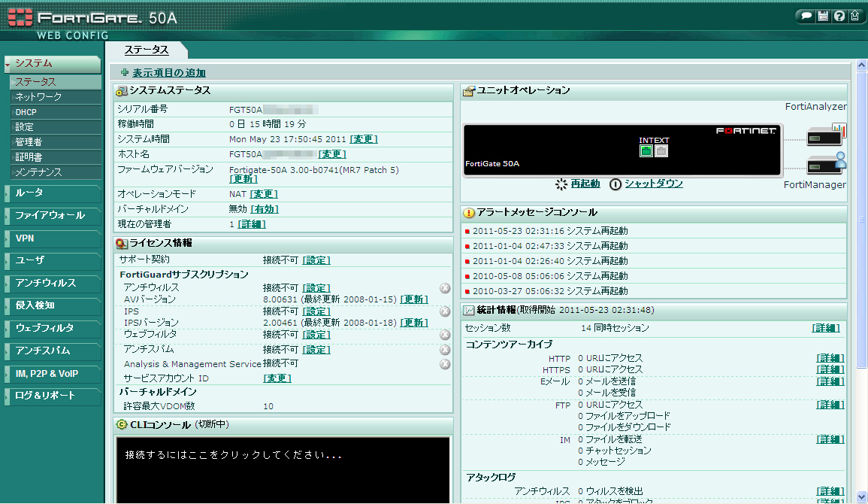Open メンテナンス in the system submenu
This screenshot has height=504, width=868.
point(56,172)
